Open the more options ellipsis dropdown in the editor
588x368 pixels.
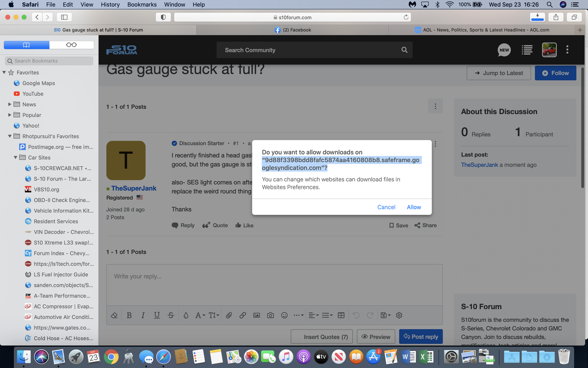tap(299, 315)
